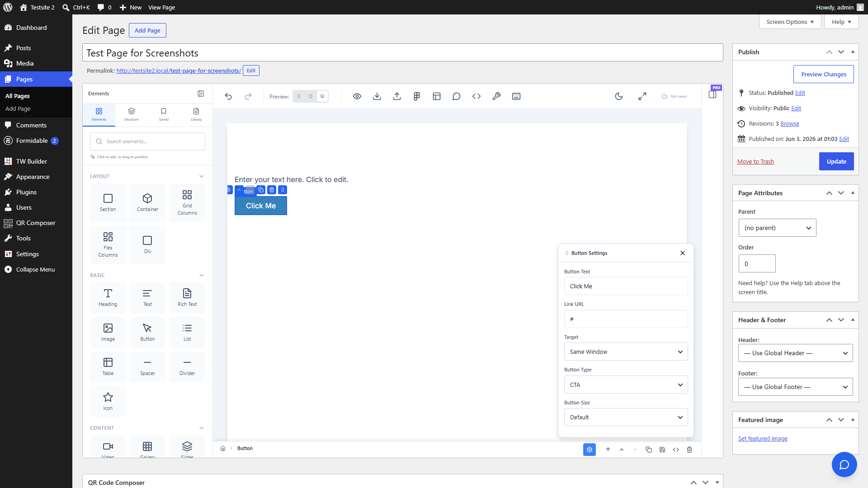Image resolution: width=868 pixels, height=488 pixels.
Task: Collapse the Elements panel icon
Action: click(201, 94)
